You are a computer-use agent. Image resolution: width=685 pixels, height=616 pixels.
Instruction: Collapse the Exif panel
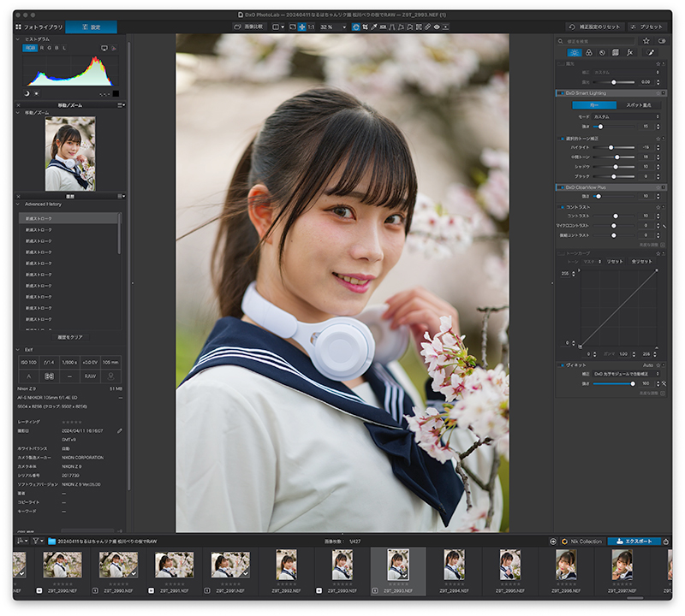point(18,350)
